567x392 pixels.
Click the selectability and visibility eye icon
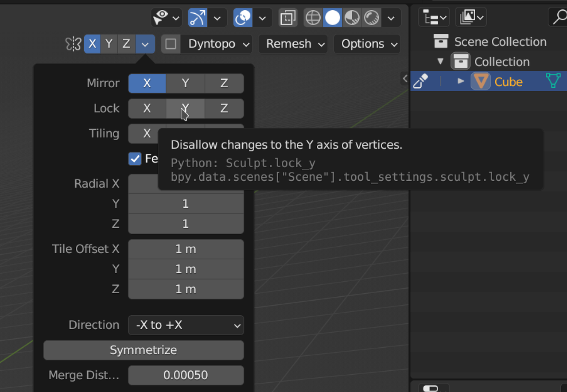tap(160, 18)
